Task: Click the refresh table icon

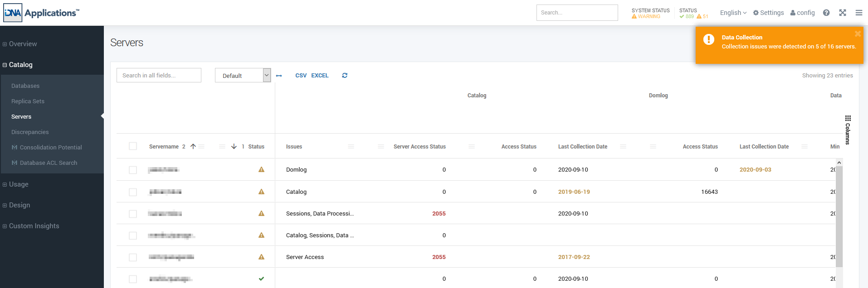Action: tap(345, 76)
